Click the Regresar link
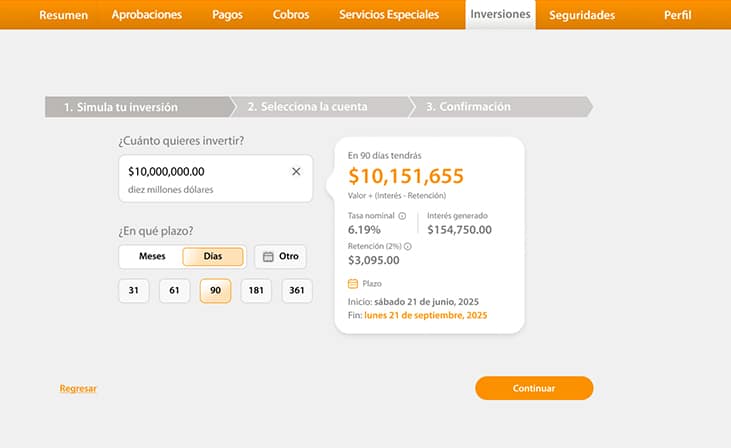 pos(78,388)
